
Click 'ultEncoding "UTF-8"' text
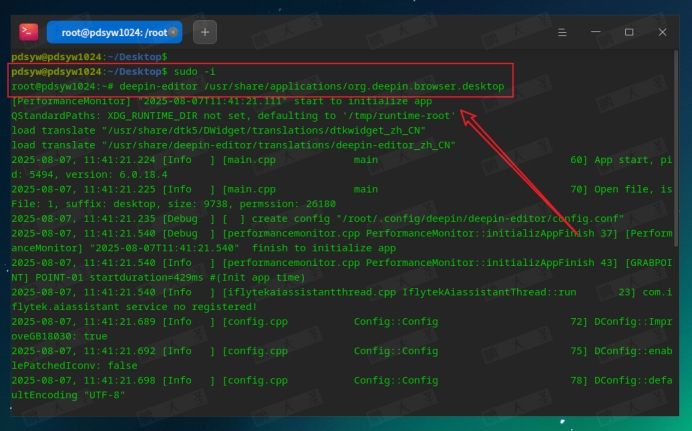point(68,395)
